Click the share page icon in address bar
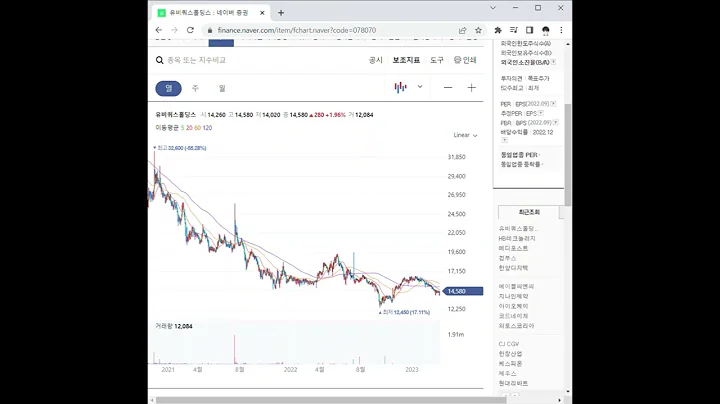Image resolution: width=720 pixels, height=404 pixels. (462, 30)
